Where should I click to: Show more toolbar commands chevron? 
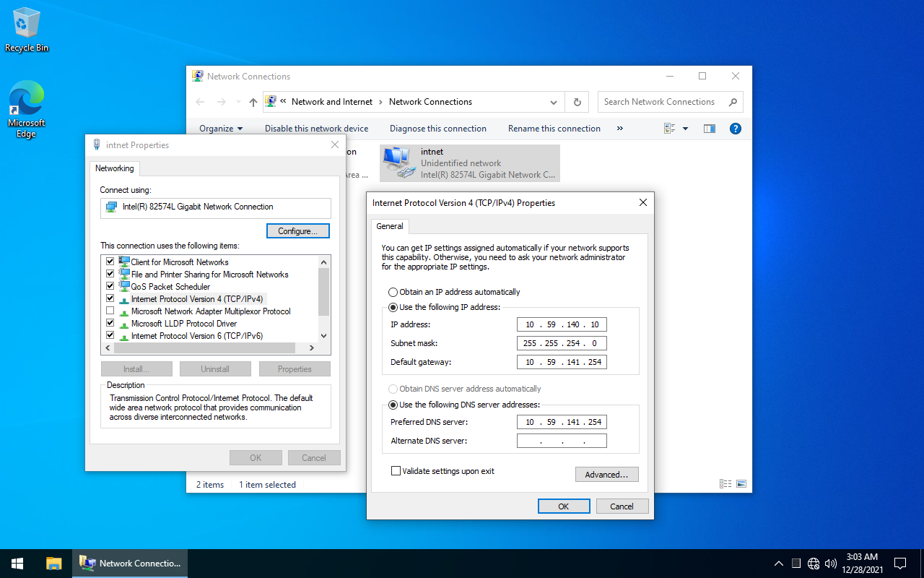(x=619, y=129)
